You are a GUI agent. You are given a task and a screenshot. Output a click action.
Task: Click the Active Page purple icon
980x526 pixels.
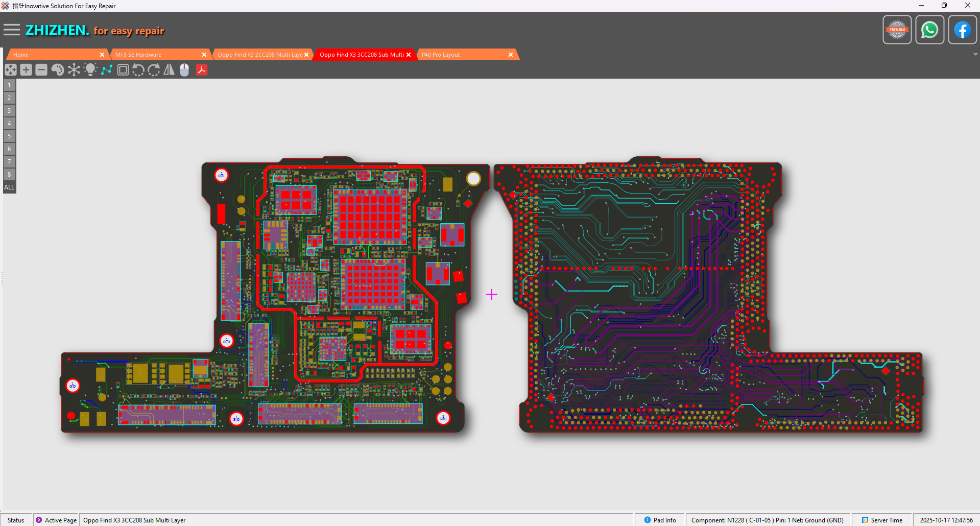[39, 520]
